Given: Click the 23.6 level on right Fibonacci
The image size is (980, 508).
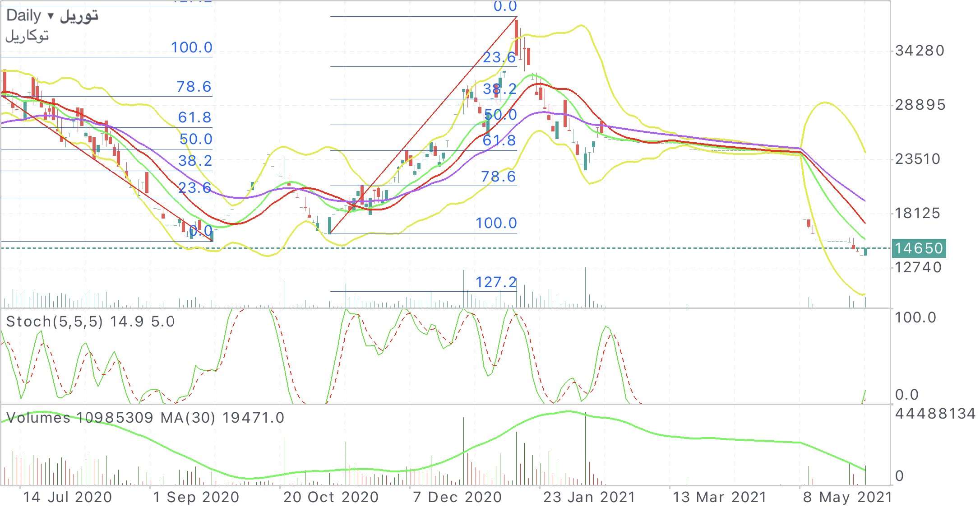Looking at the screenshot, I should 499,57.
